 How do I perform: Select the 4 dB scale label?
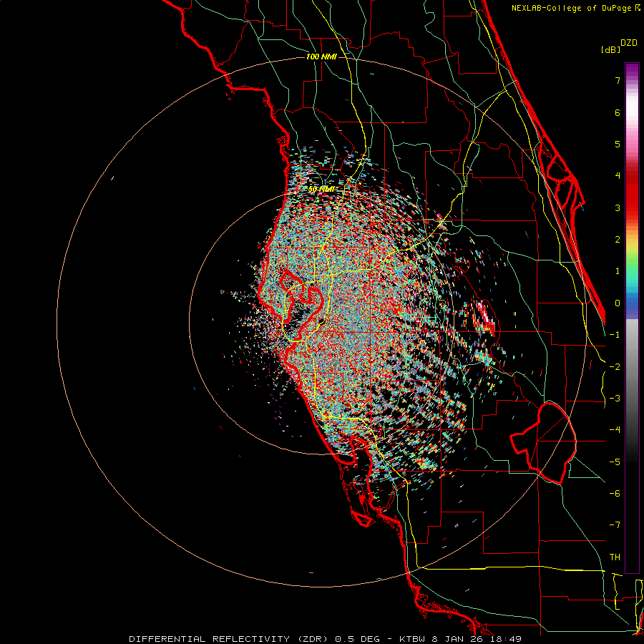(618, 175)
